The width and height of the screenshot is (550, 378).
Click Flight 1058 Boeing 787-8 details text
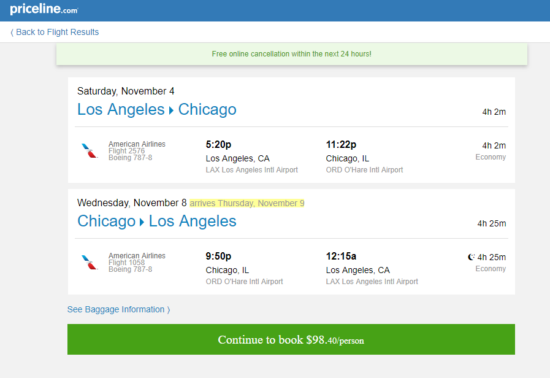(130, 266)
